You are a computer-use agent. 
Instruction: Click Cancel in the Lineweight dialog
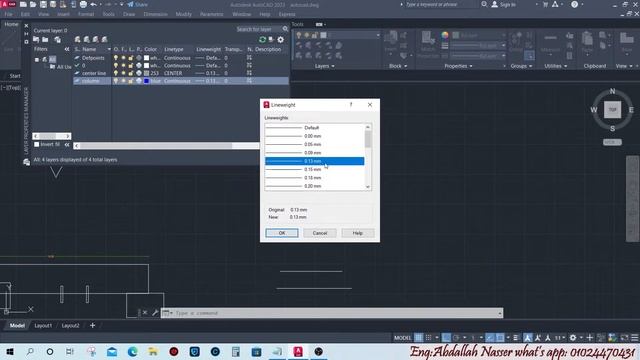coord(320,233)
